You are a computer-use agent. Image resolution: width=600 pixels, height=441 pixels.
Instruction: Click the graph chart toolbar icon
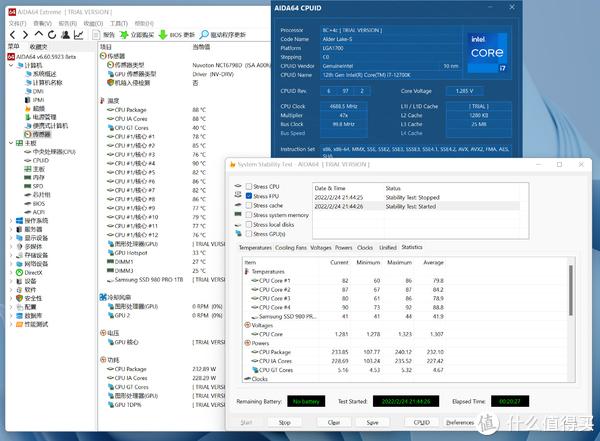tap(78, 35)
